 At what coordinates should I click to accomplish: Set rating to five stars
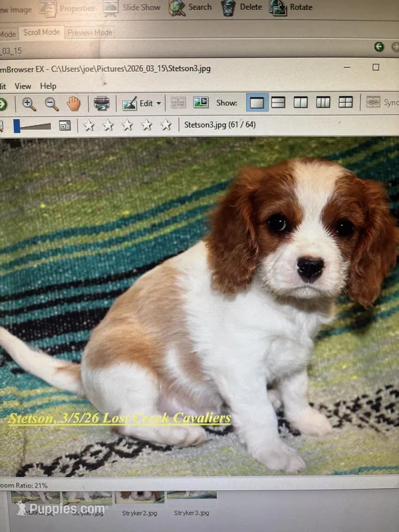pyautogui.click(x=166, y=125)
